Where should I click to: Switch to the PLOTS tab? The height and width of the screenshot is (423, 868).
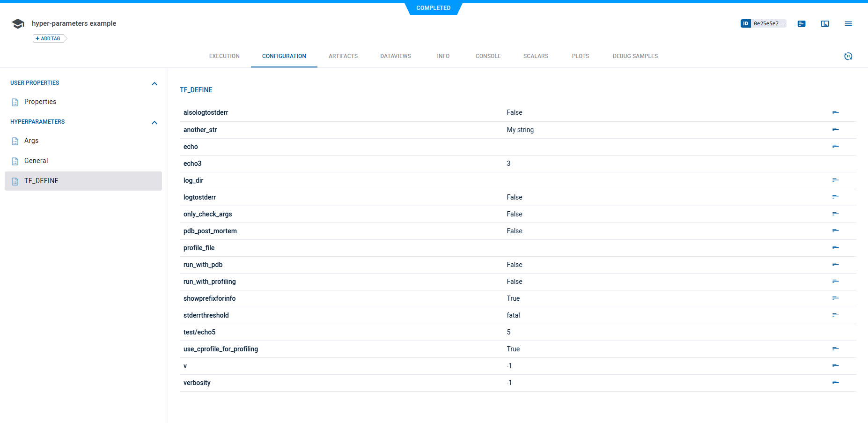pos(580,56)
